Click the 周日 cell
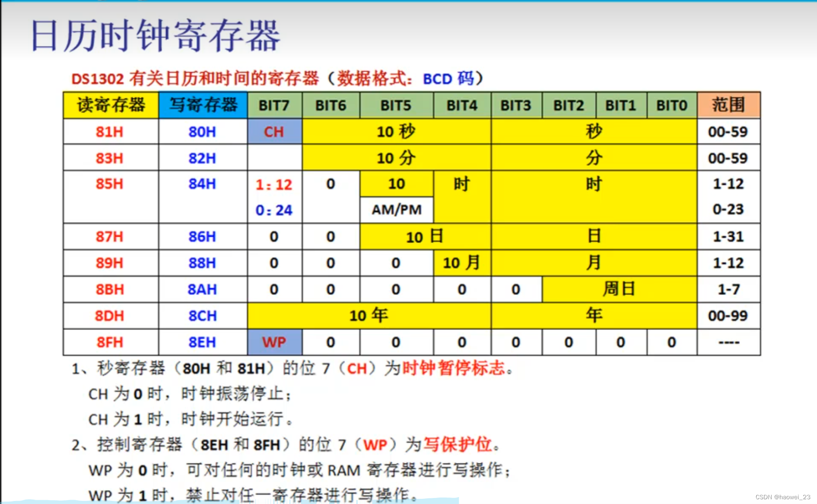 pos(620,289)
